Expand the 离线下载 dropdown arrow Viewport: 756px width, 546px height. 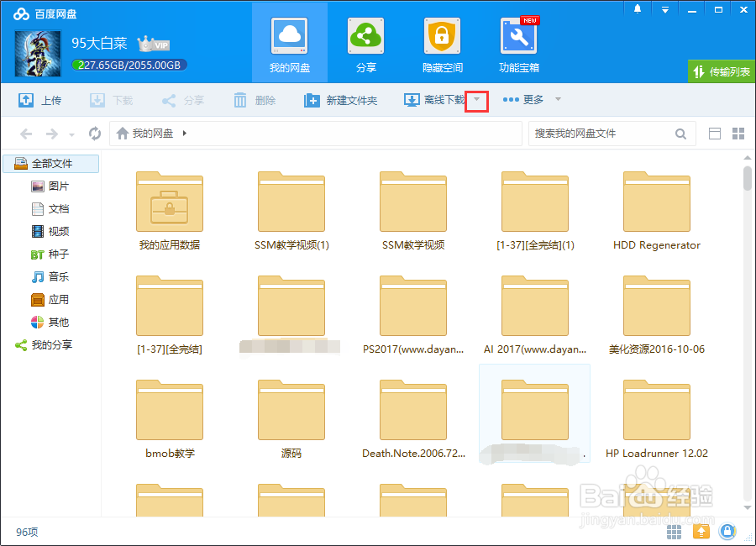coord(477,100)
